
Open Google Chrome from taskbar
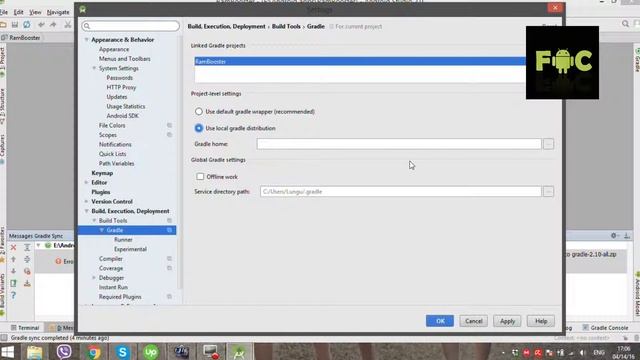click(93, 352)
